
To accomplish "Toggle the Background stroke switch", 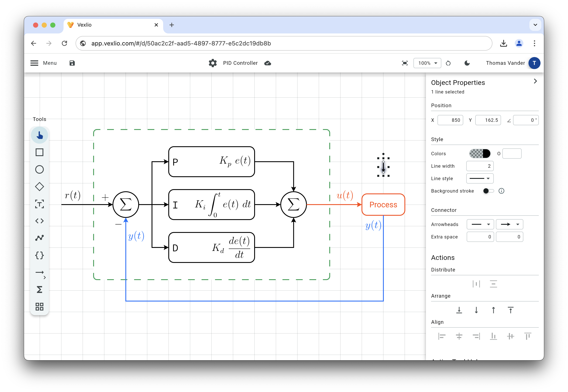I will click(x=488, y=191).
